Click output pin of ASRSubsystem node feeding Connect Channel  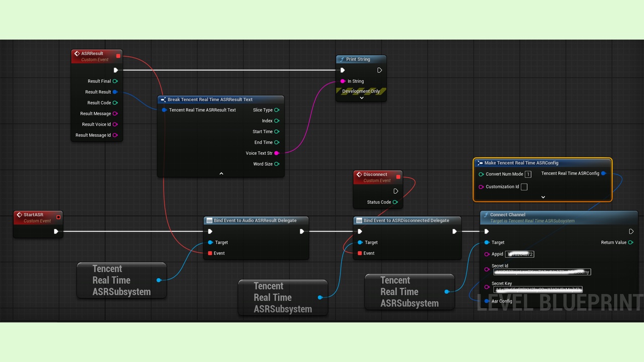click(447, 292)
